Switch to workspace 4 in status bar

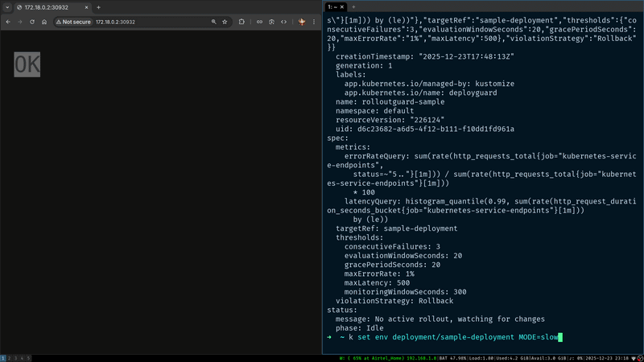pyautogui.click(x=23, y=358)
